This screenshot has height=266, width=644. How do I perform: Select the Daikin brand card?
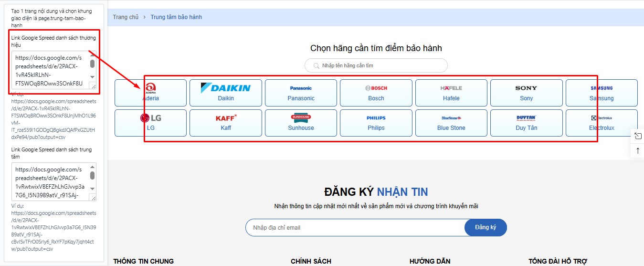226,93
